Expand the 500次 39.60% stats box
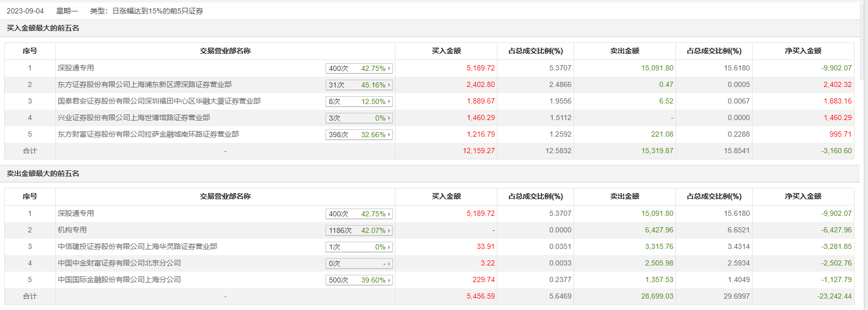Screen dimensions: 868x310 pyautogui.click(x=359, y=280)
